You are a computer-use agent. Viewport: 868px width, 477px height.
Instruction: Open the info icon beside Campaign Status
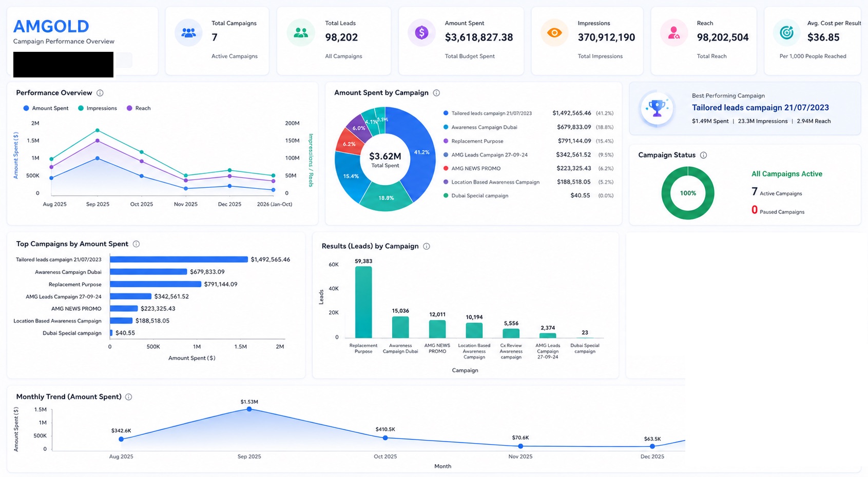coord(703,155)
